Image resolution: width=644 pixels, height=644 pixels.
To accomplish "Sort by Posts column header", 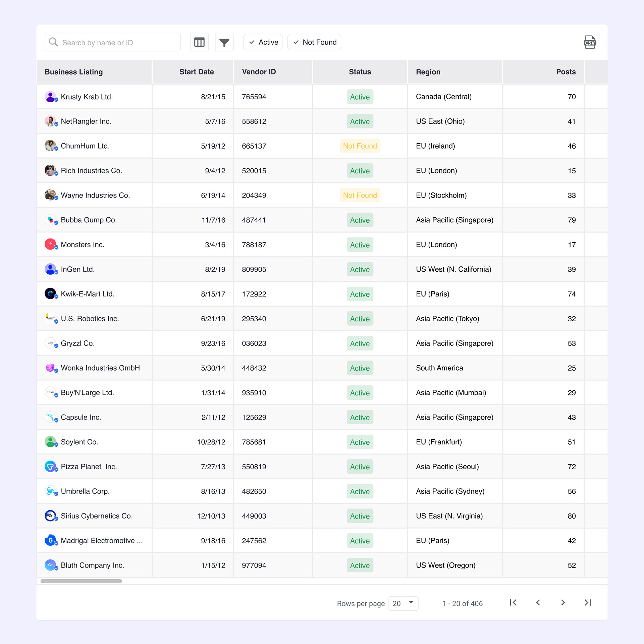I will pyautogui.click(x=566, y=72).
